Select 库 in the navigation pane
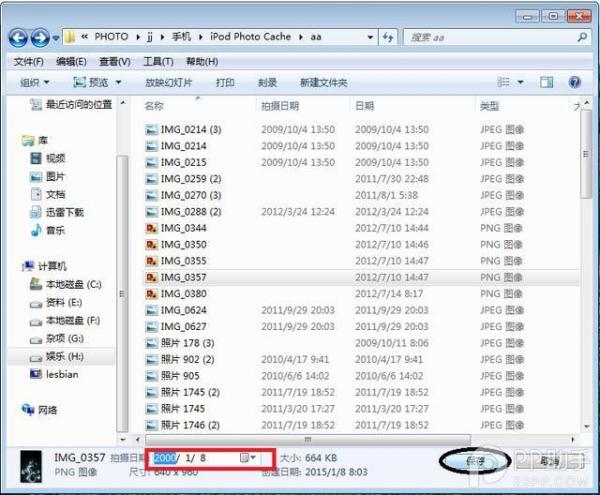This screenshot has width=600, height=495. [x=35, y=141]
